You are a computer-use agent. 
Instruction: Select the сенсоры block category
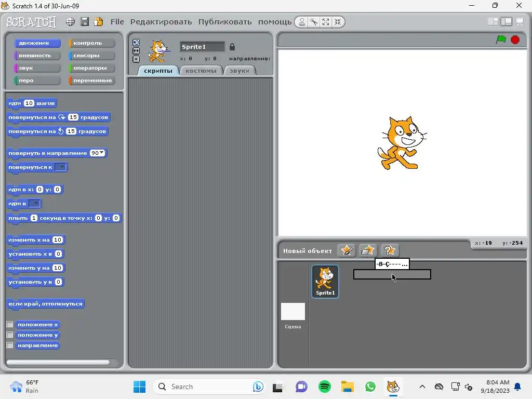pyautogui.click(x=91, y=55)
